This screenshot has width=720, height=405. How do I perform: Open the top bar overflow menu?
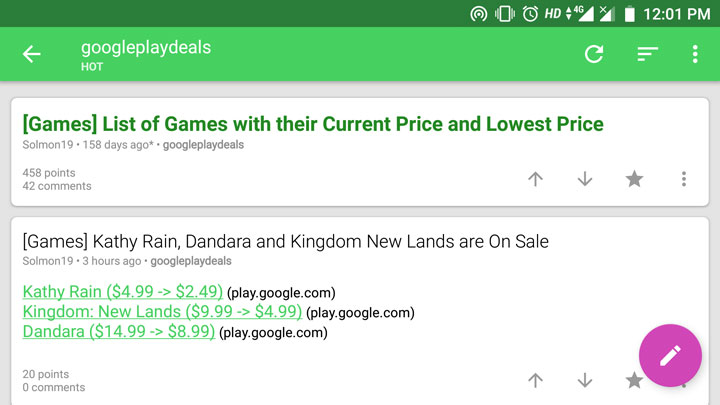(695, 54)
